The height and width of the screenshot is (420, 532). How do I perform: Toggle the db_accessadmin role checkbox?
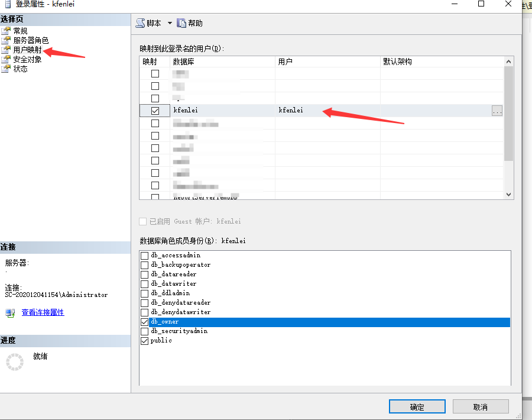145,256
